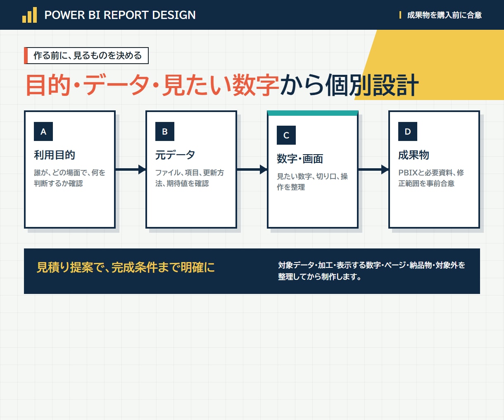This screenshot has width=504, height=420.
Task: Click the card title 利用目的
Action: [x=55, y=155]
